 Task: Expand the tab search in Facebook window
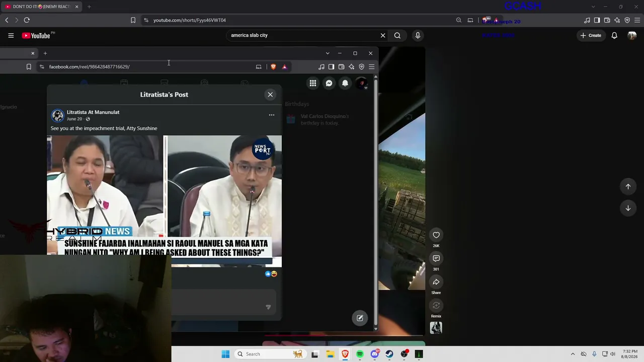pyautogui.click(x=328, y=53)
